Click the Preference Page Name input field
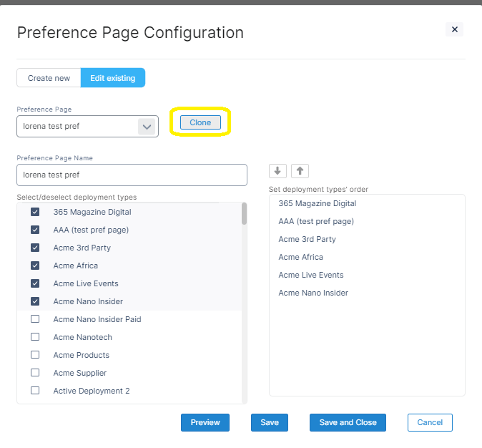This screenshot has height=448, width=482. pyautogui.click(x=132, y=175)
